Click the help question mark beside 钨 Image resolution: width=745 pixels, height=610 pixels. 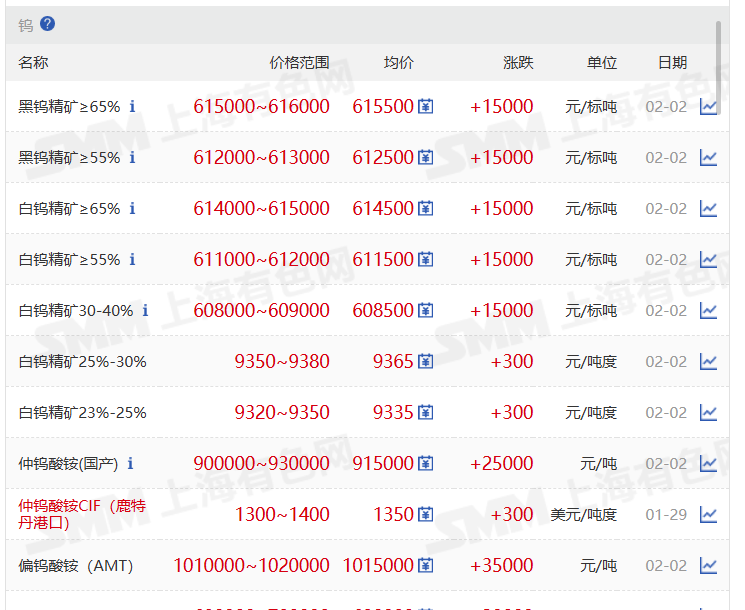click(x=48, y=24)
